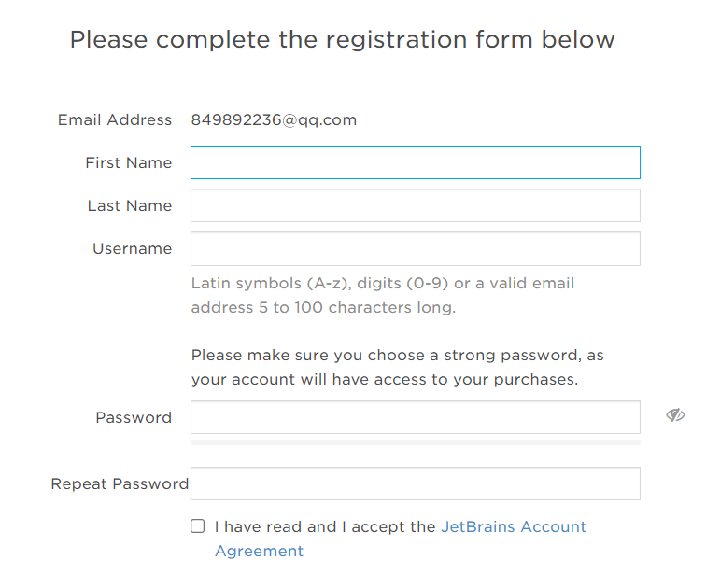This screenshot has height=588, width=706.
Task: Click the 849892236@qq.com email text
Action: click(274, 119)
